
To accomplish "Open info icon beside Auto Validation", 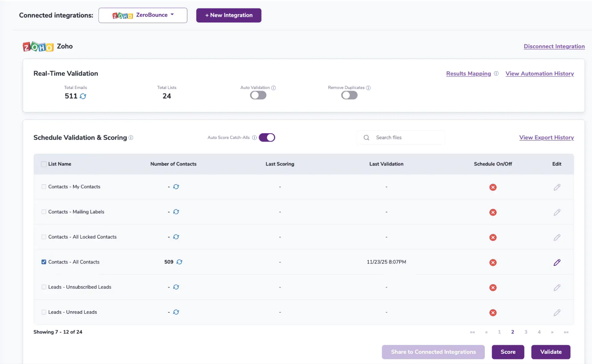I will 273,88.
